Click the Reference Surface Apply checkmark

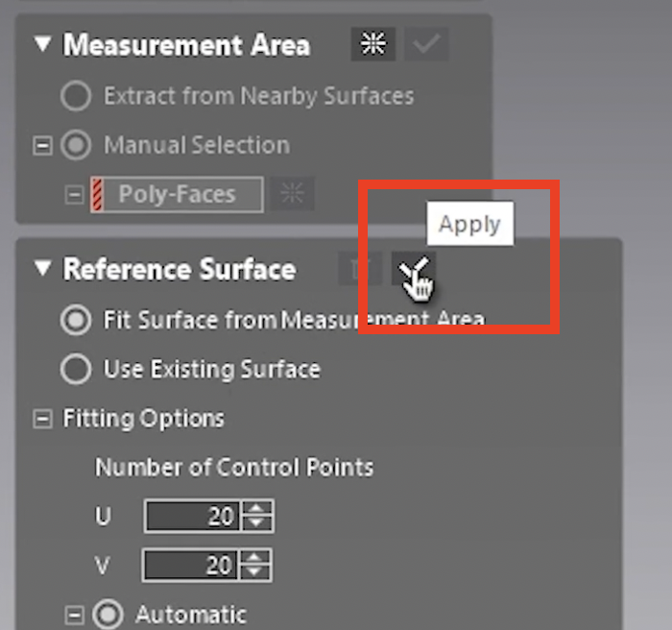click(414, 269)
